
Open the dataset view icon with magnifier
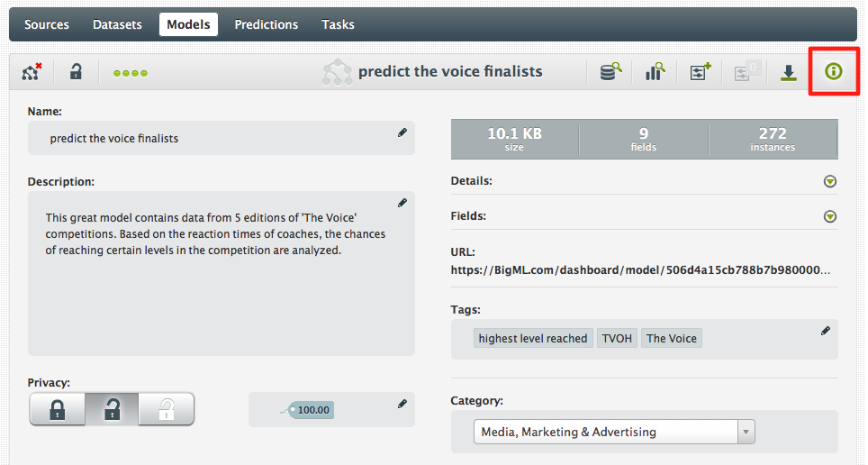pos(611,72)
